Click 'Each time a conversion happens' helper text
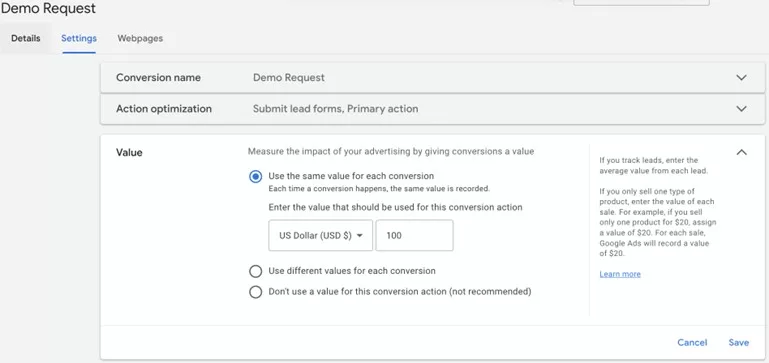The height and width of the screenshot is (363, 769). click(379, 188)
